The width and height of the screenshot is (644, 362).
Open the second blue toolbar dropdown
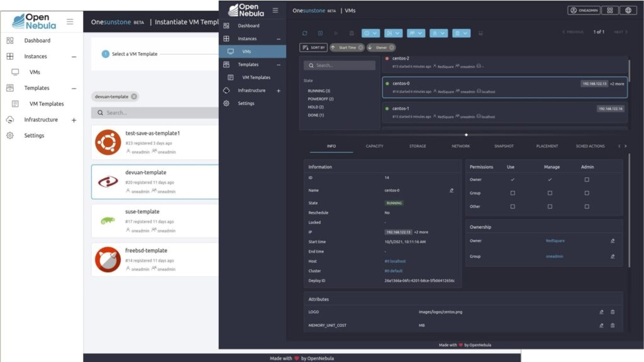(x=393, y=33)
